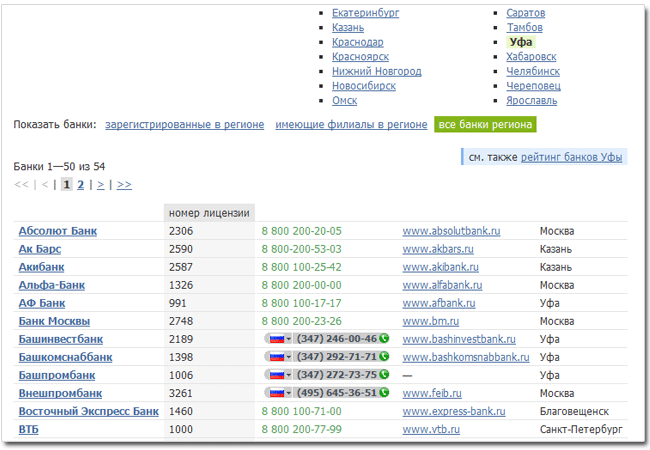Open рейтинг банков Уфы link
The image size is (650, 450).
pyautogui.click(x=571, y=157)
